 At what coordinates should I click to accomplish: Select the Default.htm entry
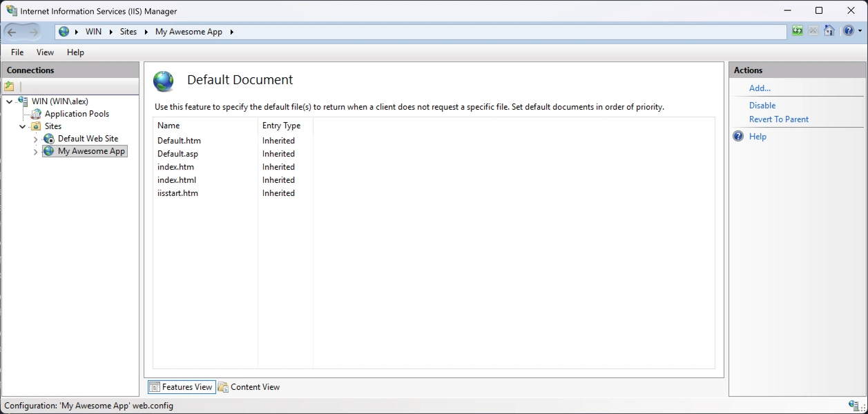179,141
